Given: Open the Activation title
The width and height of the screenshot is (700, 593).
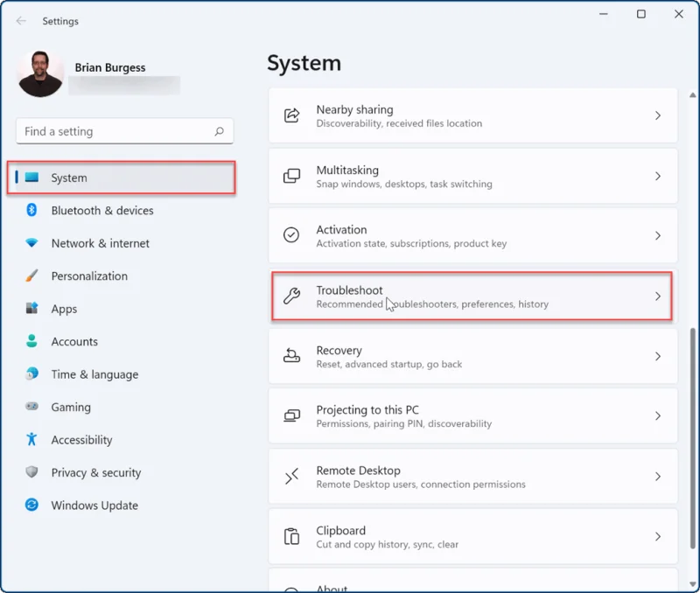Looking at the screenshot, I should point(341,230).
